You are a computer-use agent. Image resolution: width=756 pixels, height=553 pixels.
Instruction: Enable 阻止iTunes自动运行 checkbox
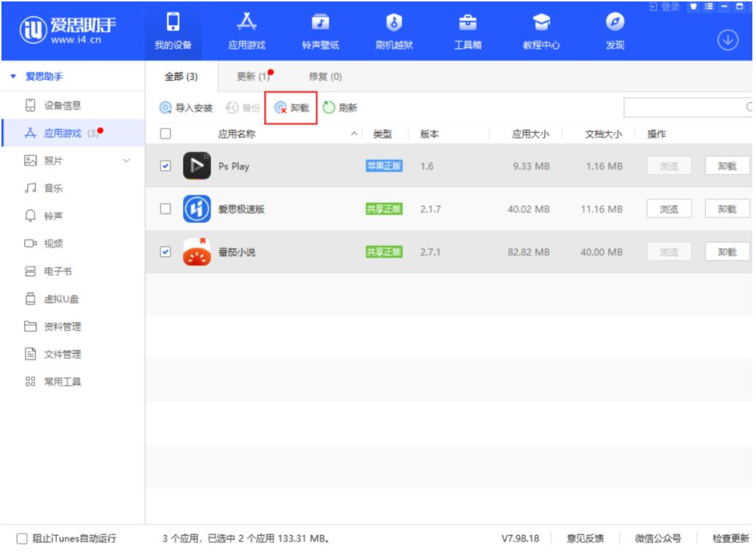coord(22,539)
